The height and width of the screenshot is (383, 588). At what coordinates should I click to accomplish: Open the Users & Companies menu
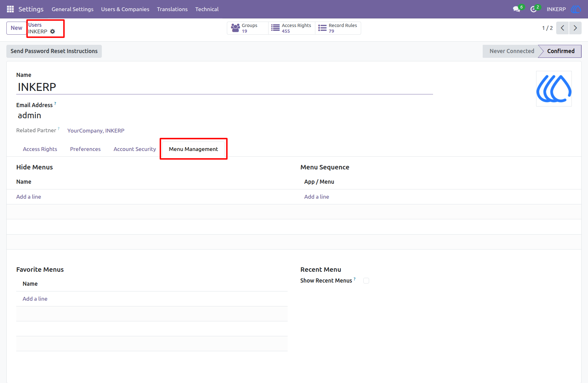pos(125,9)
